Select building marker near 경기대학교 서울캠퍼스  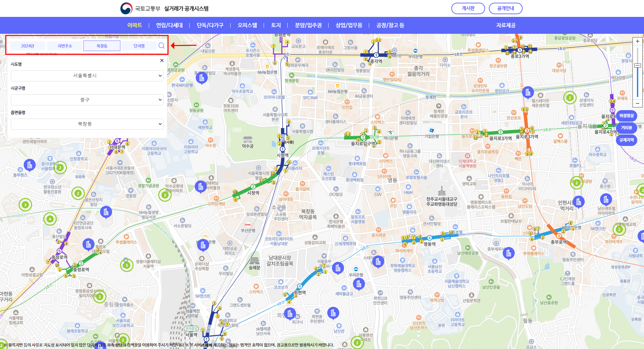click(29, 166)
